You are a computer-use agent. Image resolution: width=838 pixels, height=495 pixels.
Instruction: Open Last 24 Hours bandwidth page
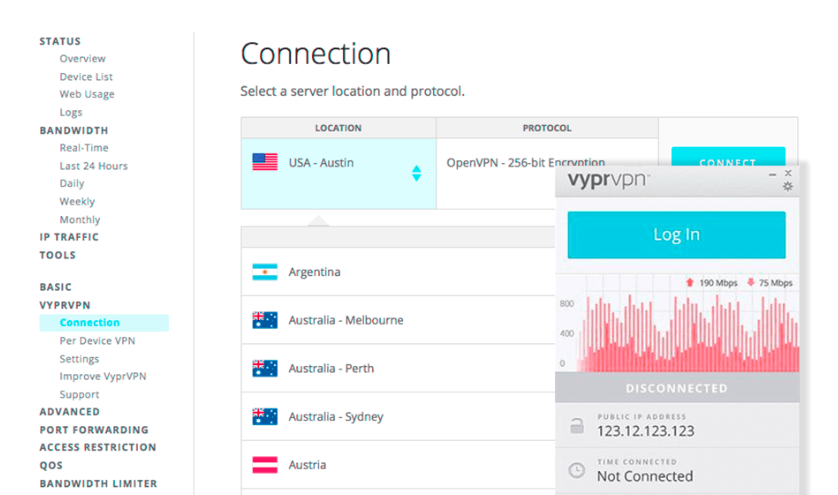pos(94,166)
